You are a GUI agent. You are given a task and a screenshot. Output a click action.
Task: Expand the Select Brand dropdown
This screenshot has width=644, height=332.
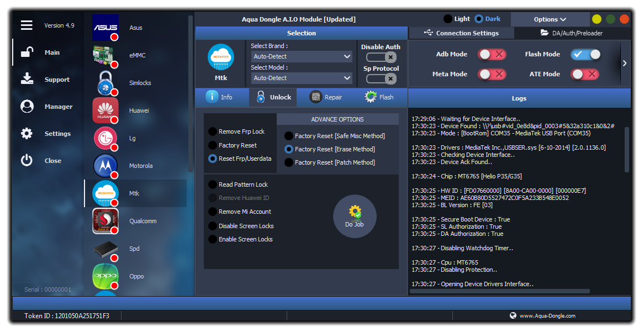coord(302,56)
